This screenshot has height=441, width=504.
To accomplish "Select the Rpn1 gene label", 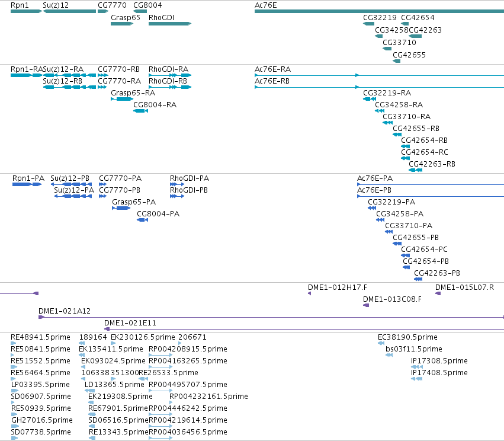I will tap(20, 5).
